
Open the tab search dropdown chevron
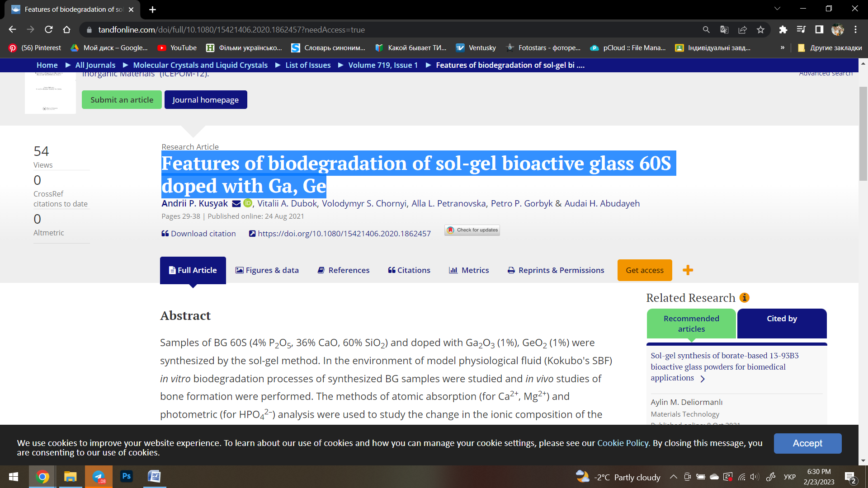point(778,9)
